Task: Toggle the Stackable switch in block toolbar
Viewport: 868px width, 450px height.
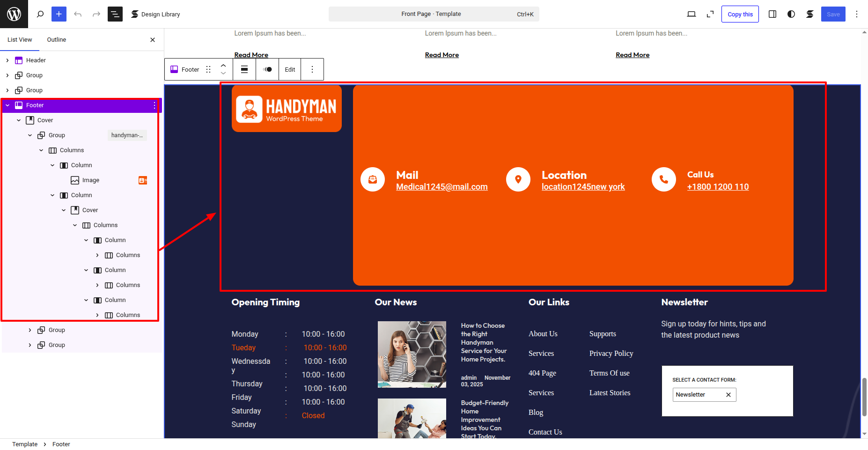Action: point(267,69)
